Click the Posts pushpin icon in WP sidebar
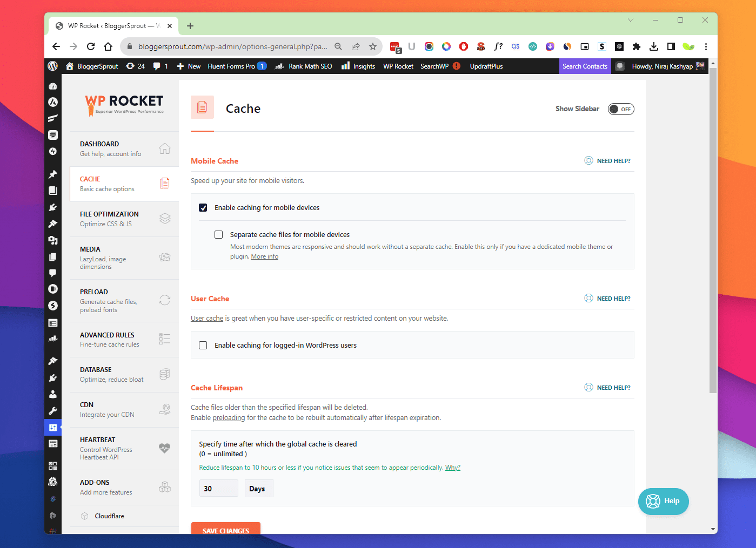The image size is (756, 548). point(53,174)
